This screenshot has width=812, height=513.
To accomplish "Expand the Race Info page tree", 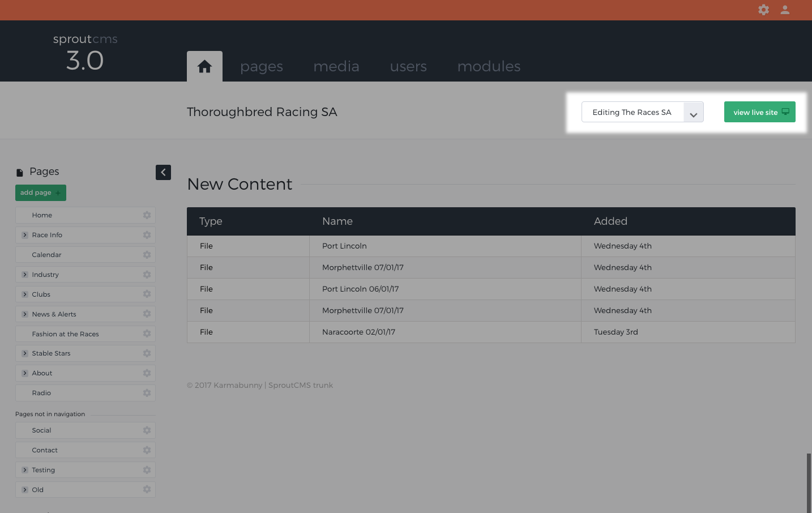I will point(25,235).
